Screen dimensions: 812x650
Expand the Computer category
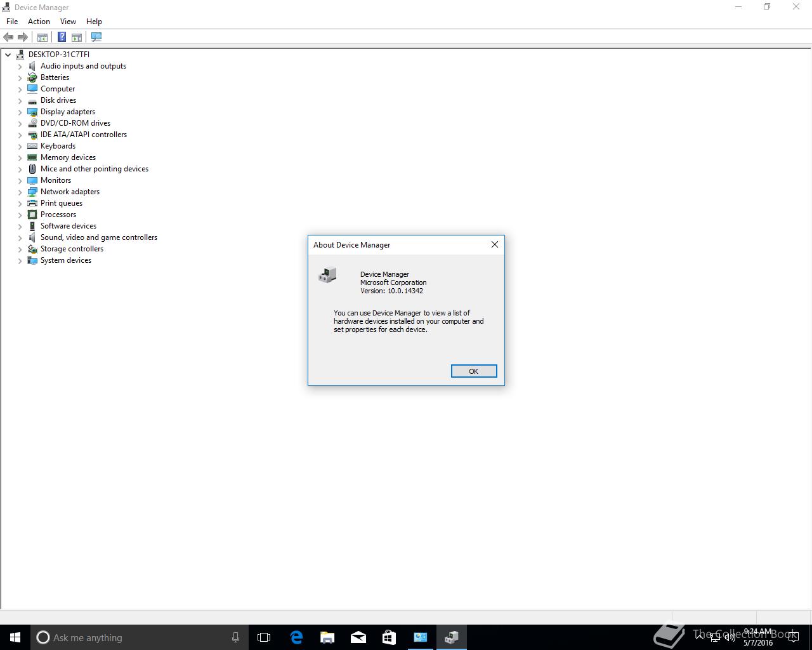20,89
